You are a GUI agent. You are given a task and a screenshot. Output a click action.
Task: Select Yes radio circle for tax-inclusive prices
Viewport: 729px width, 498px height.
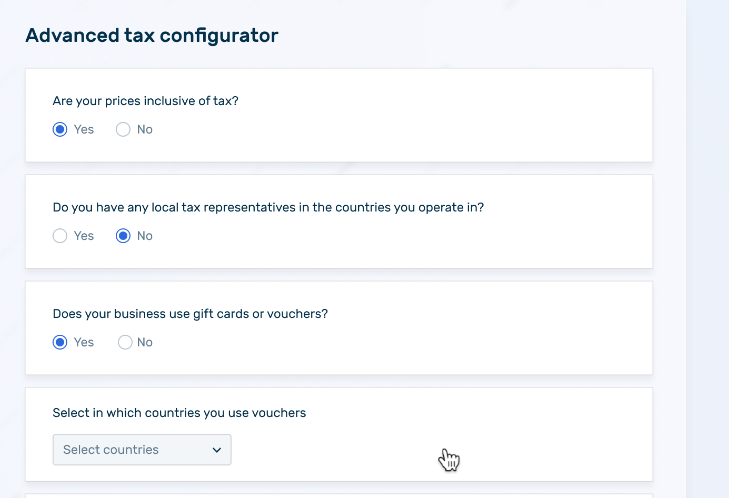point(60,130)
